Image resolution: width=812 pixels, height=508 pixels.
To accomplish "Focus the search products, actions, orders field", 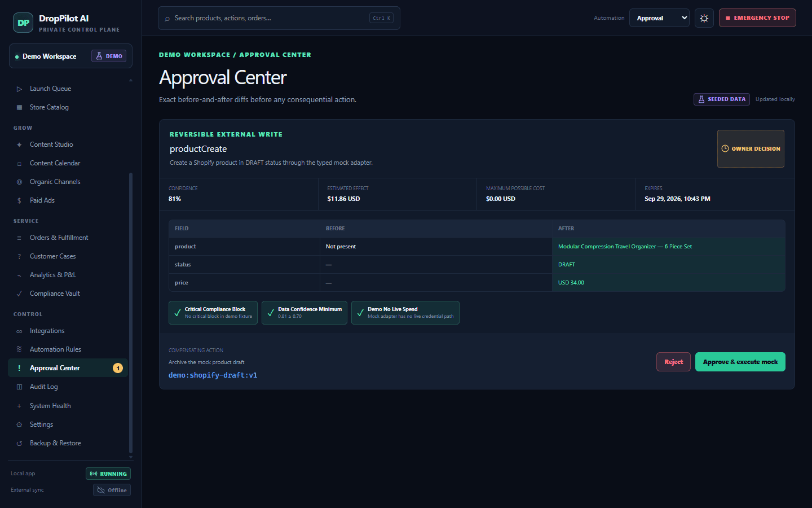I will [x=279, y=18].
